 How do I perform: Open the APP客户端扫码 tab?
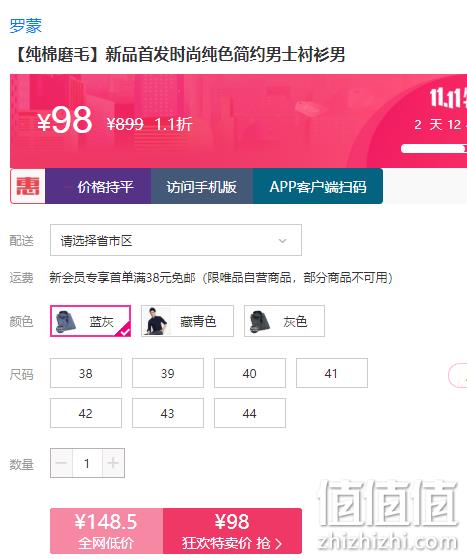click(318, 186)
